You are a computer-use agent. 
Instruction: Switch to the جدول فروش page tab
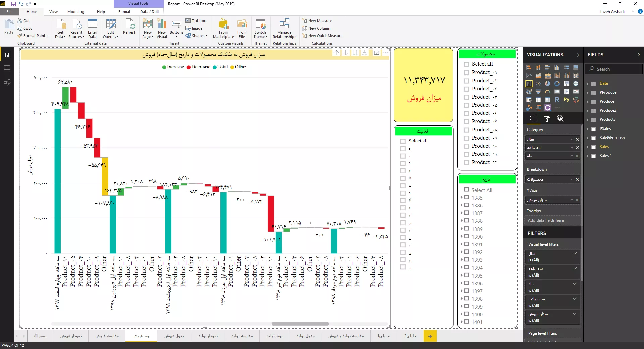[174, 336]
